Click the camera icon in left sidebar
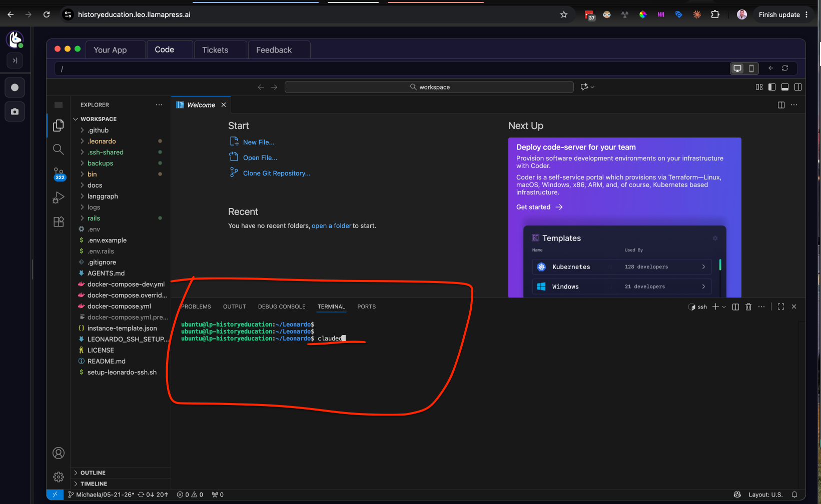This screenshot has width=821, height=504. point(15,111)
